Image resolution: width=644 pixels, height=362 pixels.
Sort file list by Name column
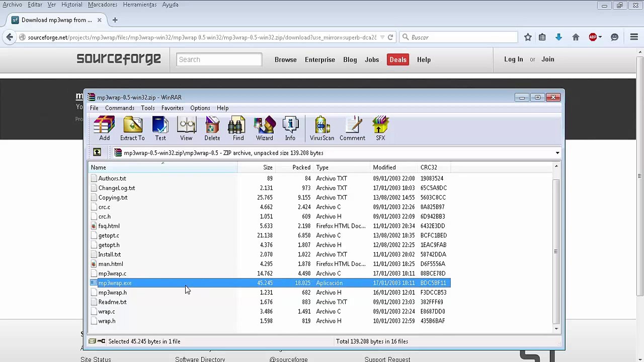click(163, 167)
